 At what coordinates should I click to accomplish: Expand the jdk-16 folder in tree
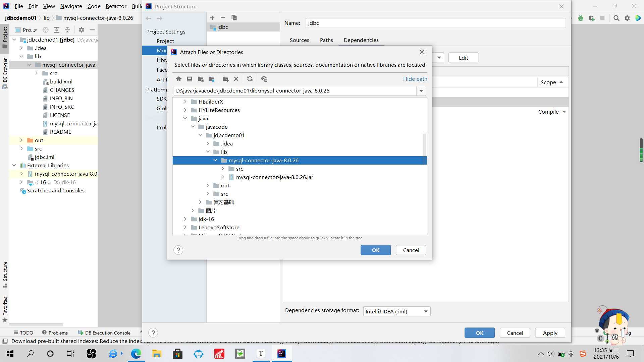[x=185, y=219]
